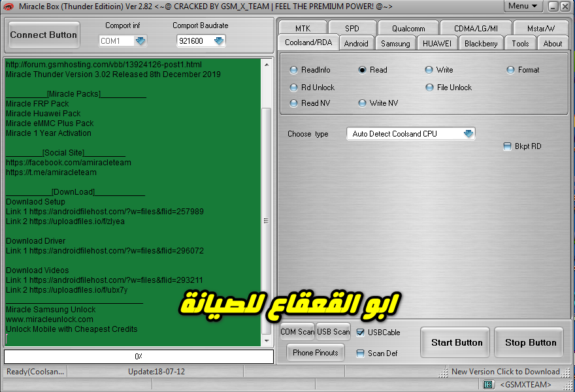Open the CDMA/LG/MI tab
Image resolution: width=575 pixels, height=392 pixels.
click(476, 28)
